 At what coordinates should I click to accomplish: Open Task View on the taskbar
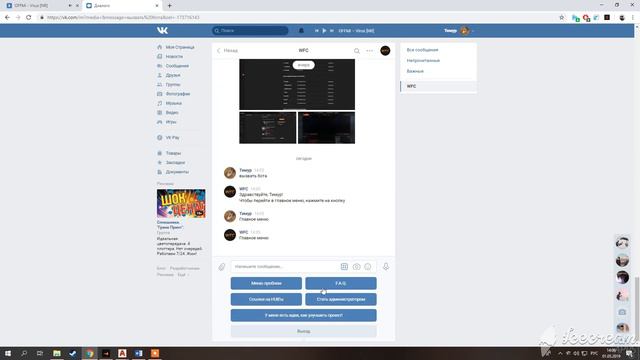40,353
